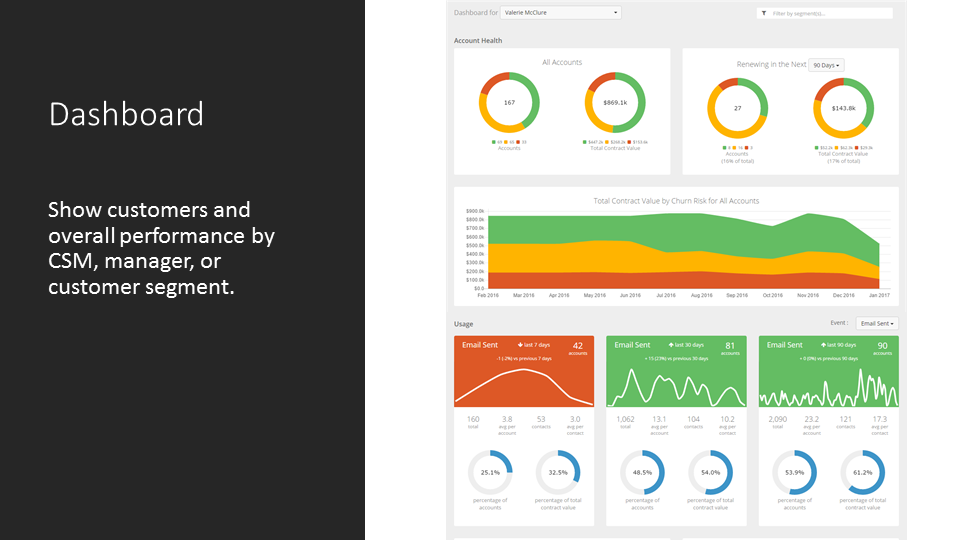The image size is (960, 540).
Task: Open the Valerie McClure dashboard user dropdown
Action: coord(560,12)
